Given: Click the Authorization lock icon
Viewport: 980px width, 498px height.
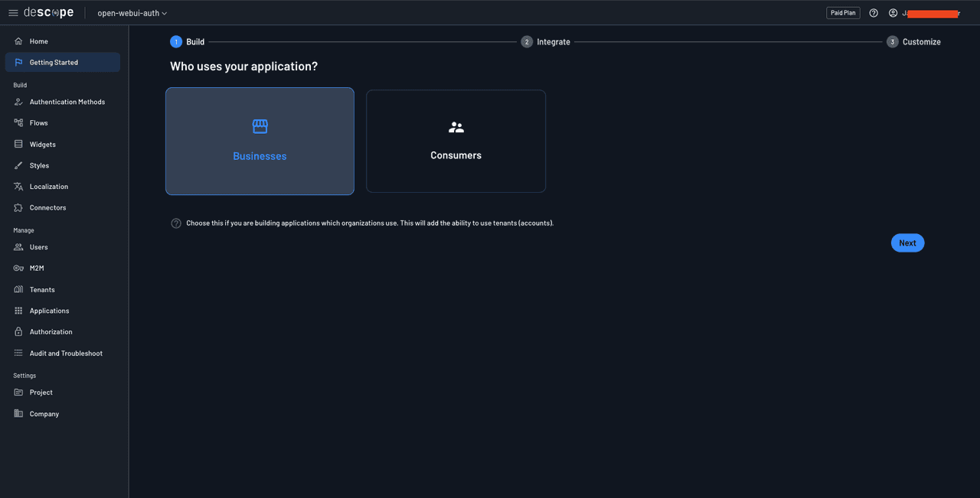Looking at the screenshot, I should click(18, 332).
